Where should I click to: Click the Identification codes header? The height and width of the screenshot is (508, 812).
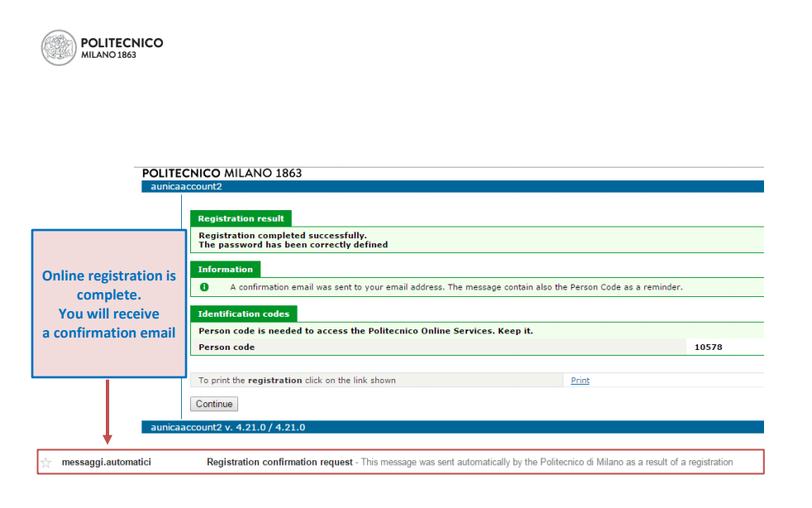(243, 314)
